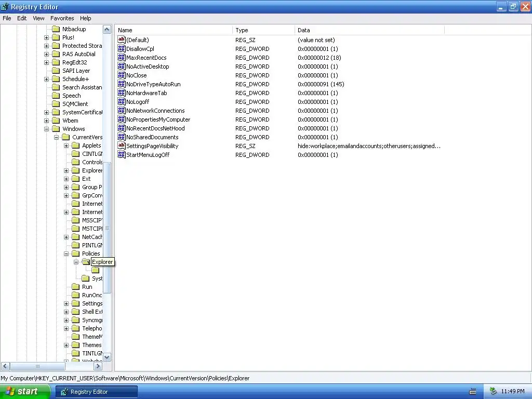Viewport: 532px width, 399px height.
Task: Open the Windows Start menu
Action: 25,392
